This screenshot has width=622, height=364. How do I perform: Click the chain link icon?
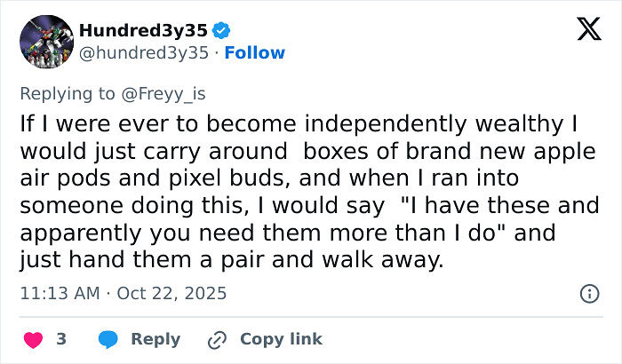216,339
